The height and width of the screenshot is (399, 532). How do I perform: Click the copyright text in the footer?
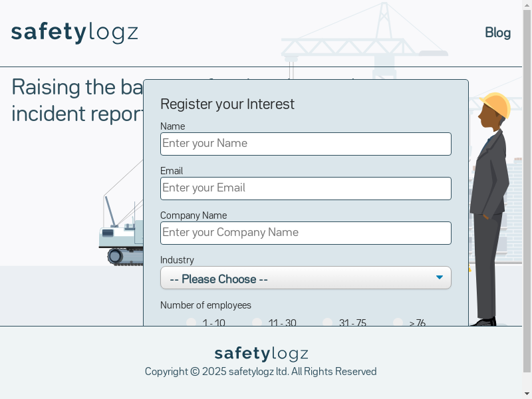click(x=261, y=372)
